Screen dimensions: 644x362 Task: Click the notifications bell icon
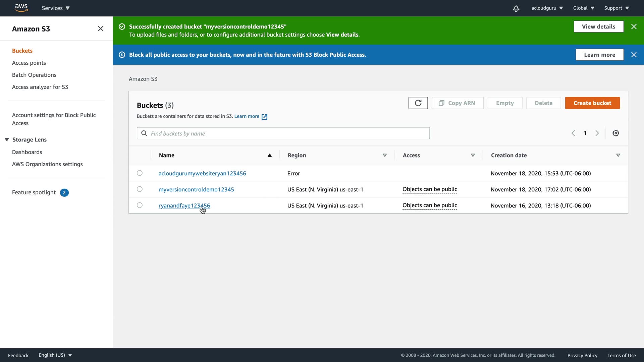tap(516, 8)
